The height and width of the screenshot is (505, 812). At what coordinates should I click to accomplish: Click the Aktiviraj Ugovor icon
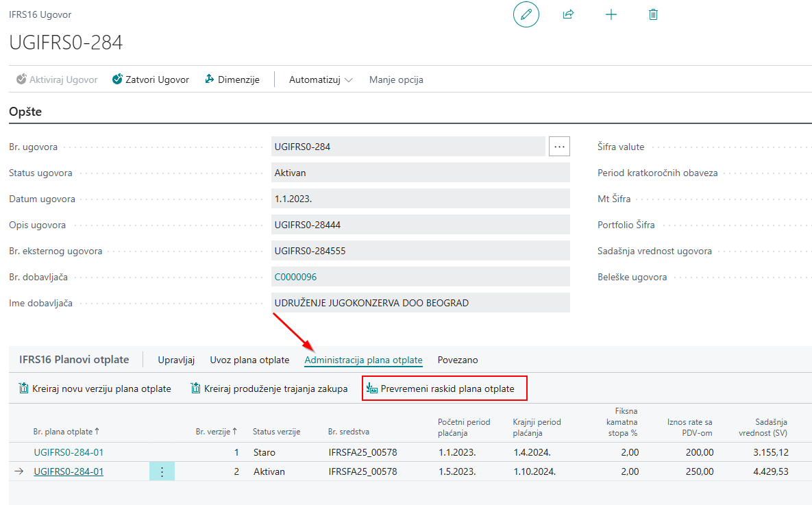(x=21, y=79)
